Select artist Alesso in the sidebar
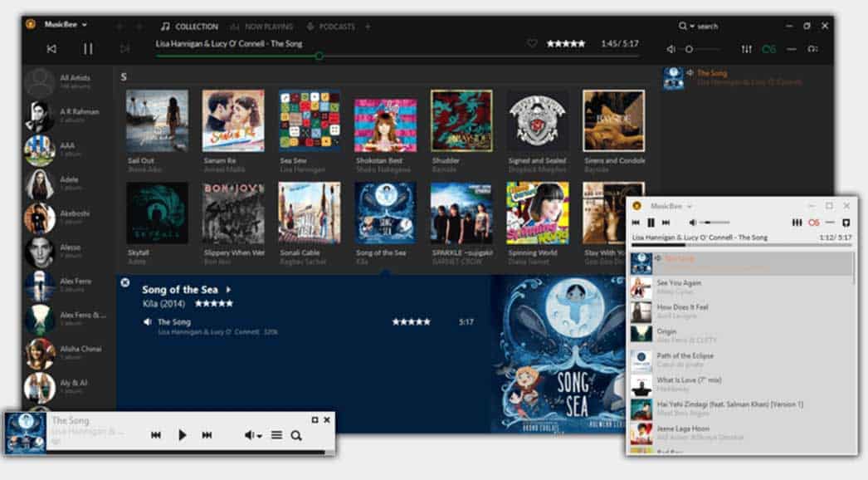Viewport: 868px width, 480px height. (67, 251)
